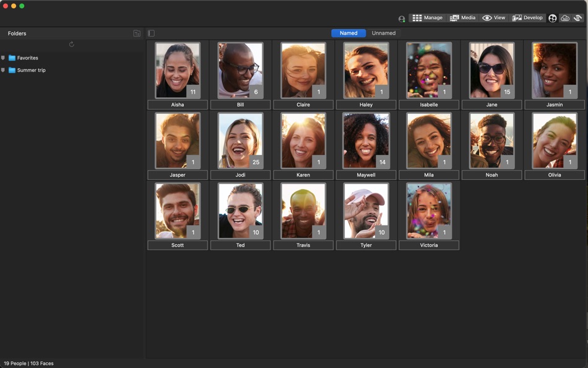Screen dimensions: 588x368
Task: Refresh the Folders list
Action: [71, 44]
